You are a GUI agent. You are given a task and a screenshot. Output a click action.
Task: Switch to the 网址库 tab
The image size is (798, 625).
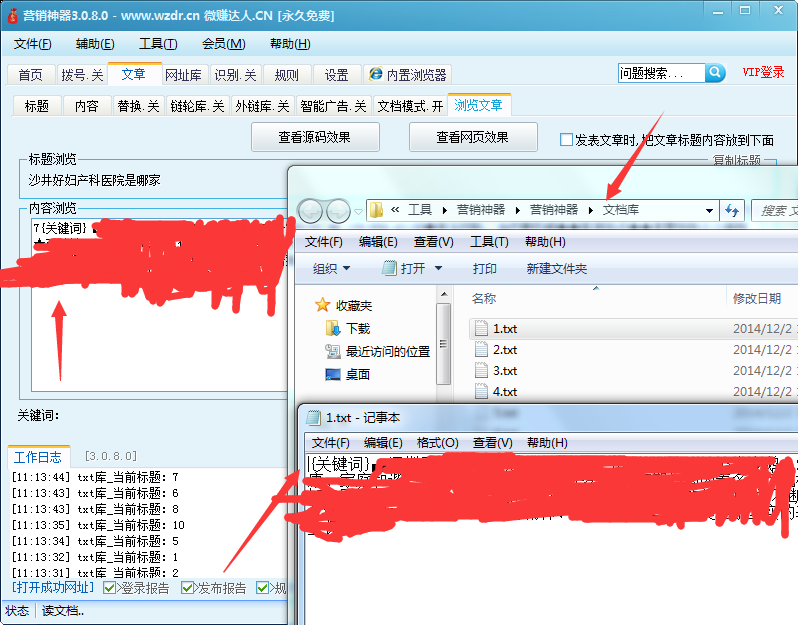(183, 75)
